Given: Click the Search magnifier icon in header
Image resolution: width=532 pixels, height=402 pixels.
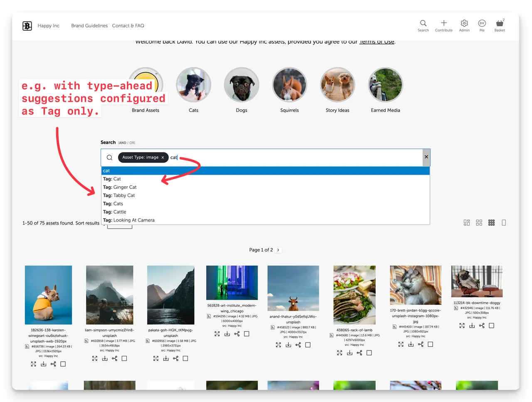Looking at the screenshot, I should (423, 23).
